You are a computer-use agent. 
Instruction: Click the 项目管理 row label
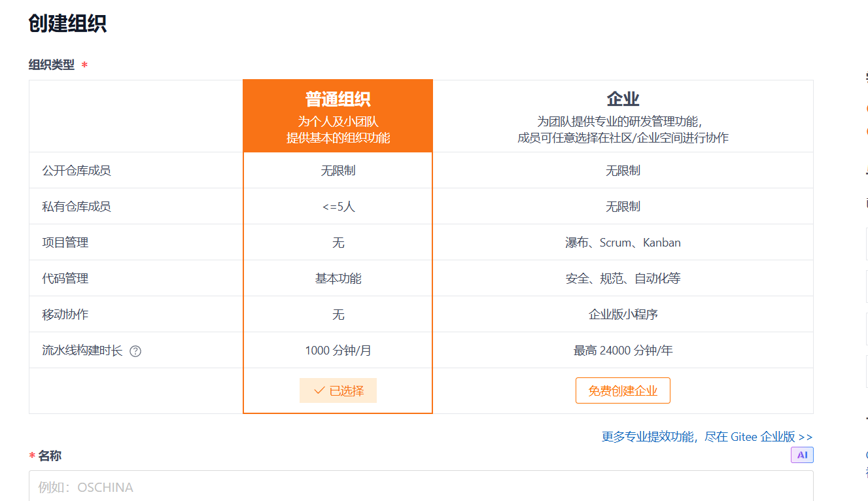[65, 243]
